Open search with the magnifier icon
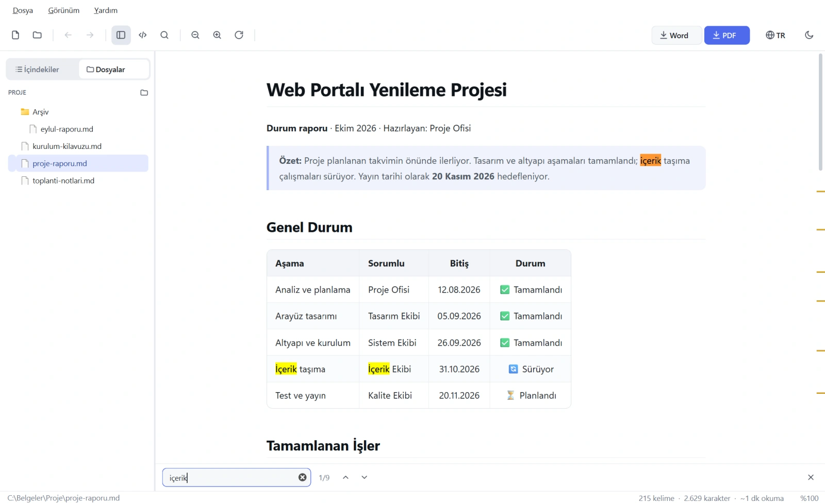 [164, 35]
